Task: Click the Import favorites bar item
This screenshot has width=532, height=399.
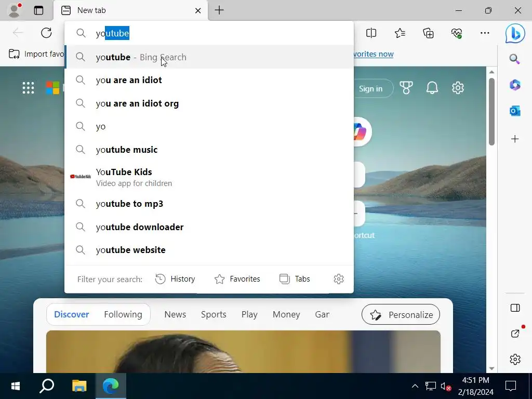Action: tap(36, 54)
